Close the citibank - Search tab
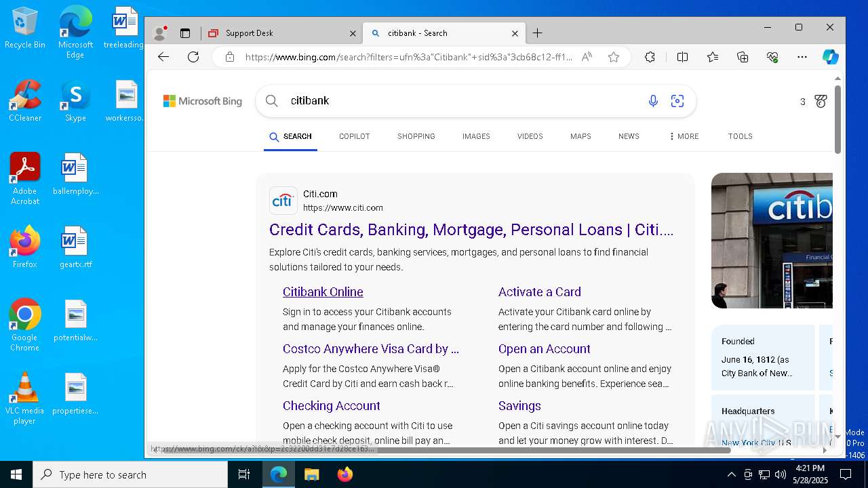This screenshot has height=488, width=868. [515, 33]
